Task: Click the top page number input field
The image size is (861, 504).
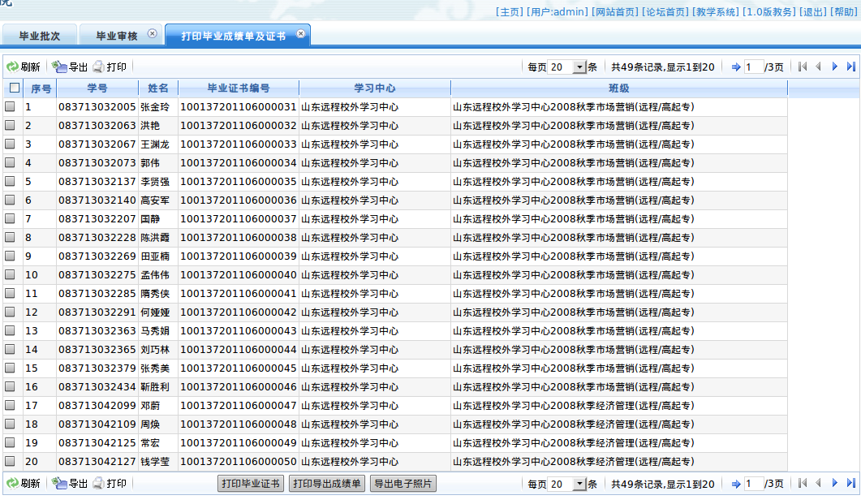Action: [x=753, y=67]
